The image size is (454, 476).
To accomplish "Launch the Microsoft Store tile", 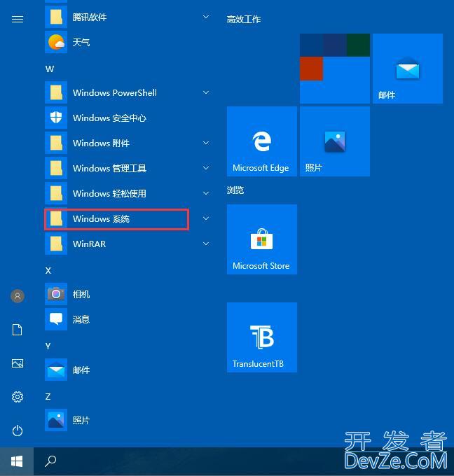I will tap(261, 239).
